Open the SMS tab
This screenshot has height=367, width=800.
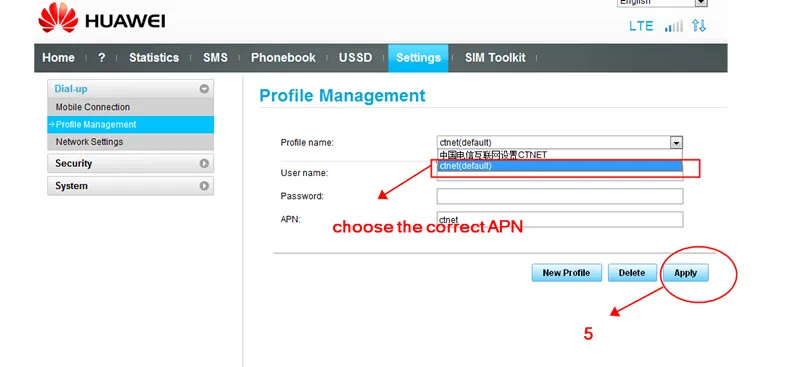coord(215,58)
